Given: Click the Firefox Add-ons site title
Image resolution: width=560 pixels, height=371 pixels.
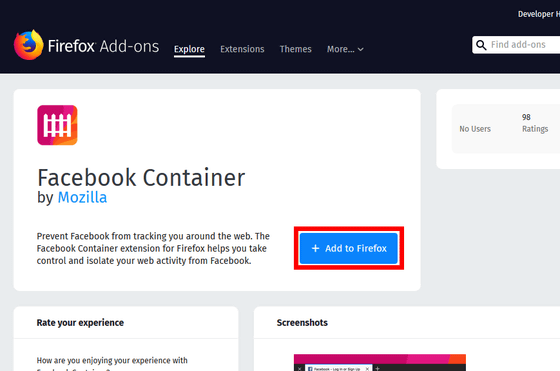Looking at the screenshot, I should [104, 46].
